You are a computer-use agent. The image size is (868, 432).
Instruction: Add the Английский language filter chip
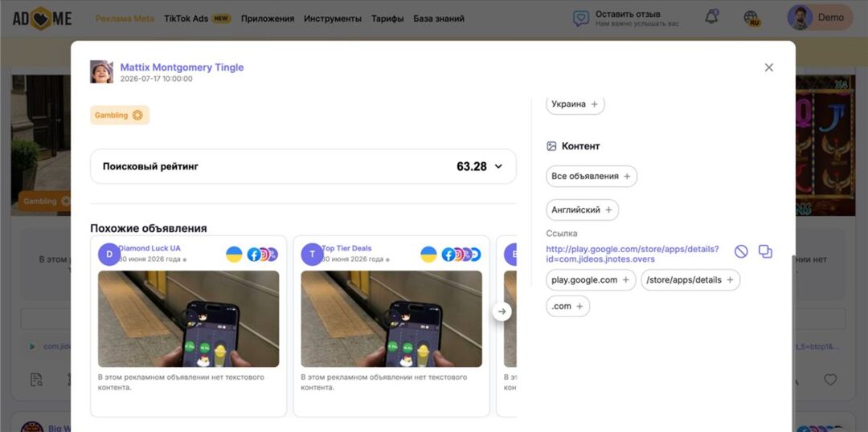583,210
